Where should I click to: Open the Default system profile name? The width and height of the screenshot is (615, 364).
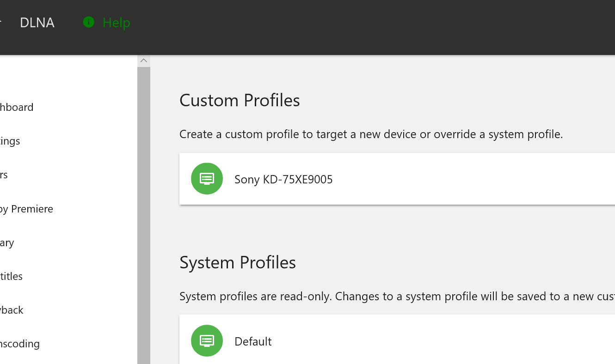(x=253, y=341)
